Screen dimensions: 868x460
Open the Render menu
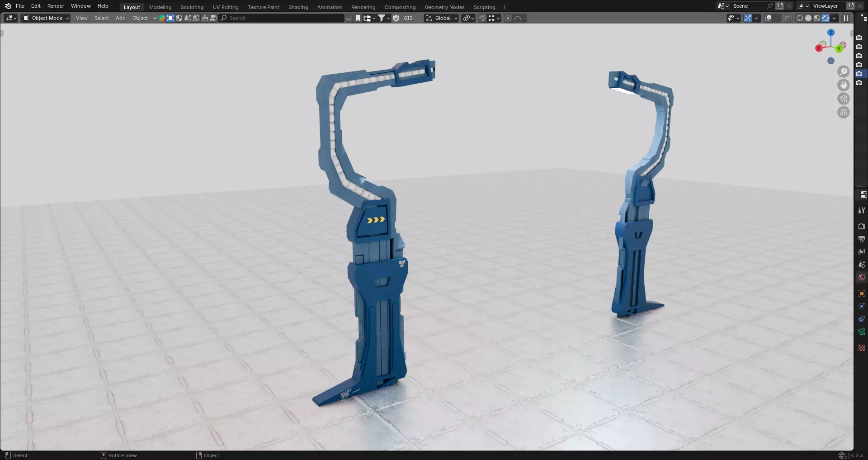56,6
